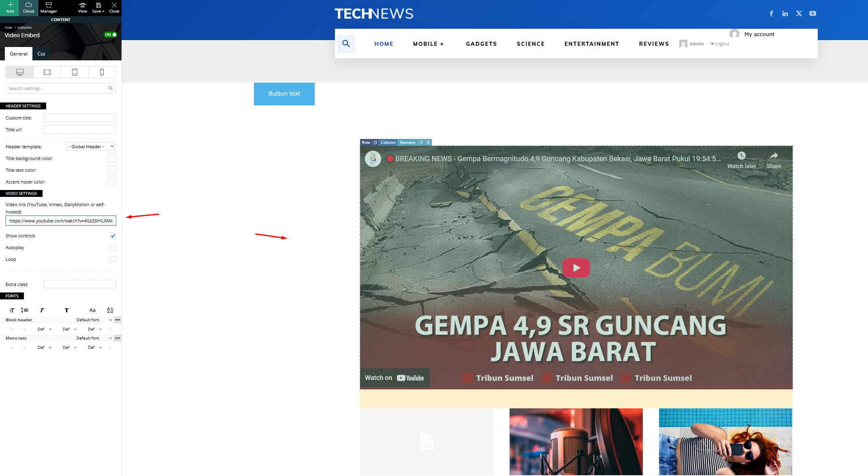Viewport: 868px width, 476px height.
Task: Open the MOBILE + menu item
Action: [429, 44]
